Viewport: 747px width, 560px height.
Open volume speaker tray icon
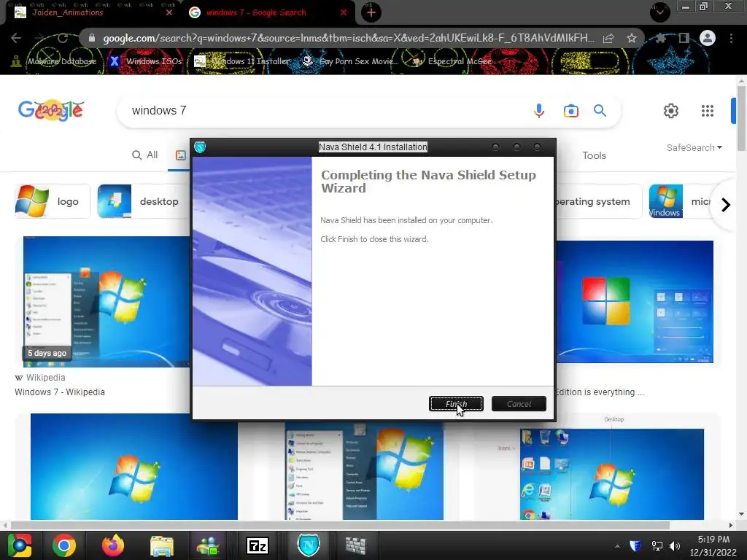[675, 546]
